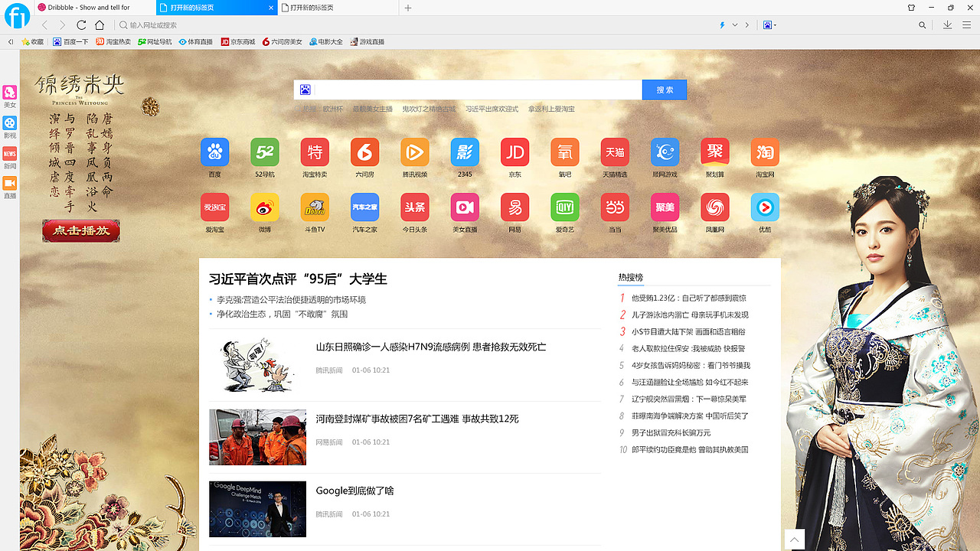This screenshot has height=551, width=980.
Task: Read the 习近平首次点评"95后"大学生 headline
Action: pyautogui.click(x=296, y=279)
